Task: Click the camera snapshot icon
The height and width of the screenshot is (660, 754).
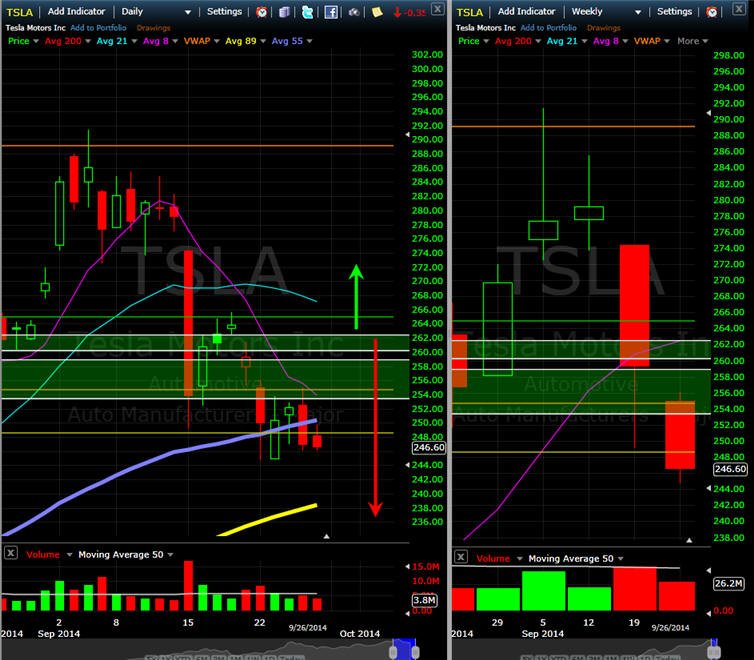Action: click(354, 12)
